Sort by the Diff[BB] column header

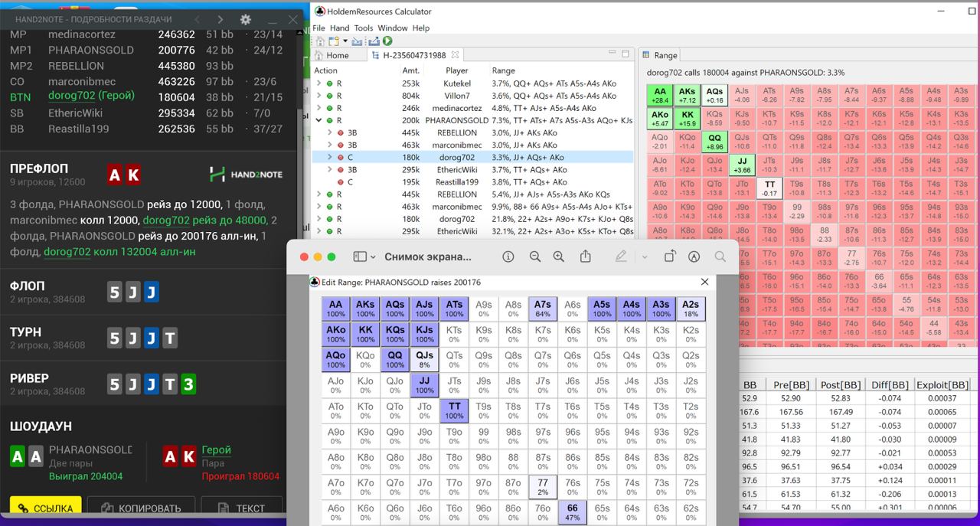tap(890, 385)
